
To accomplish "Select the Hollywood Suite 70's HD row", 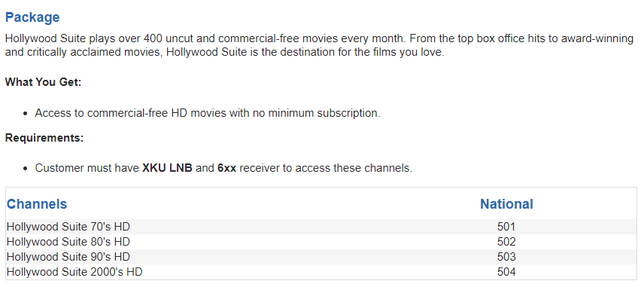I will coord(321,227).
